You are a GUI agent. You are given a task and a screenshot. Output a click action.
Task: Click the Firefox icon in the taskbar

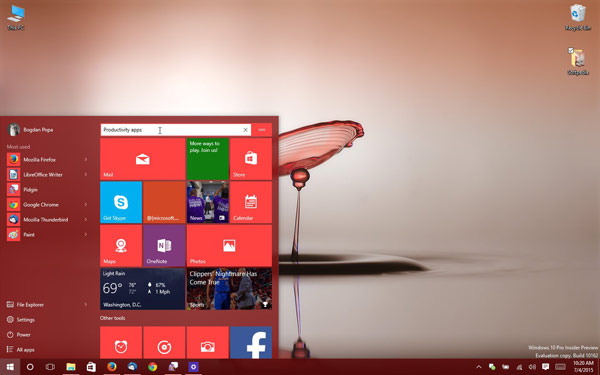112,367
